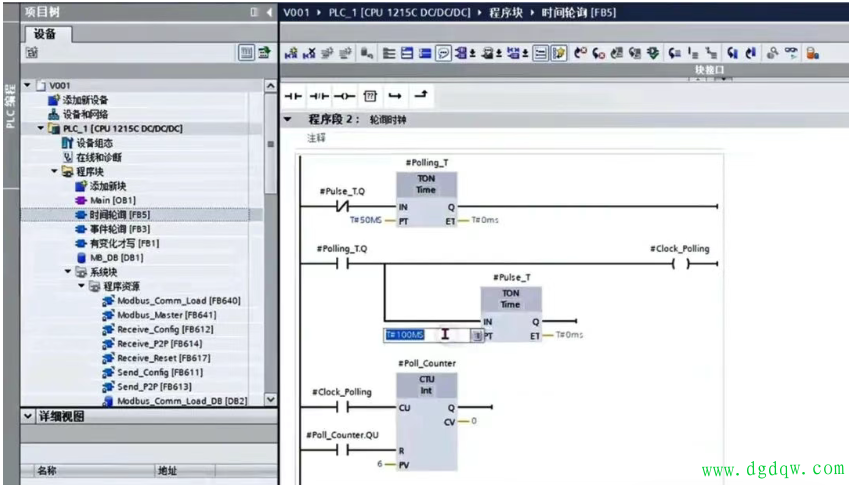Collapse the PLC_1 tree node

tap(41, 129)
